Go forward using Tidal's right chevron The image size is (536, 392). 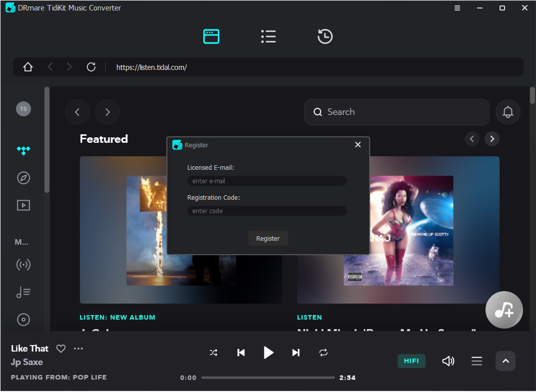coord(107,112)
